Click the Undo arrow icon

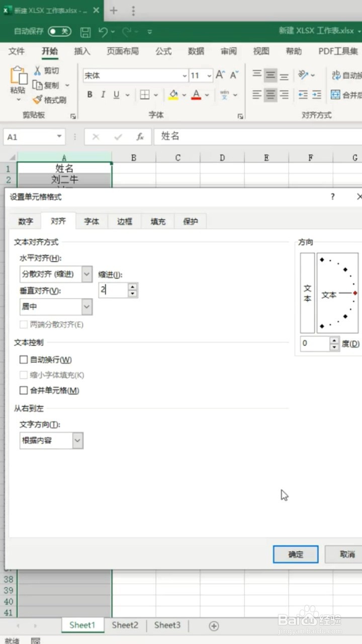pyautogui.click(x=103, y=31)
